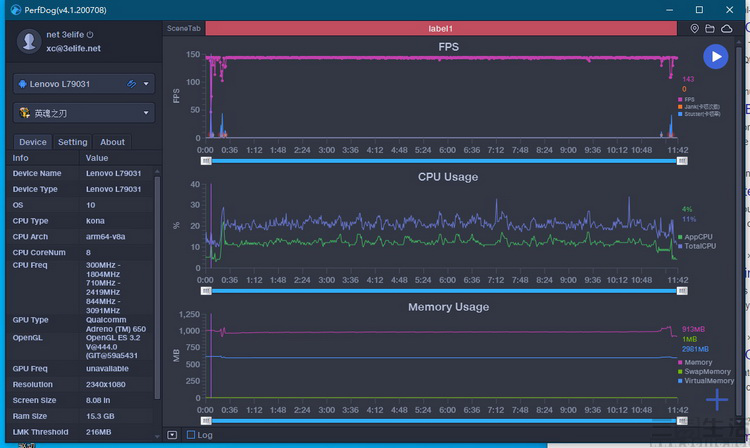The width and height of the screenshot is (750, 448).
Task: Maximize the PerfDog window
Action: coord(699,10)
